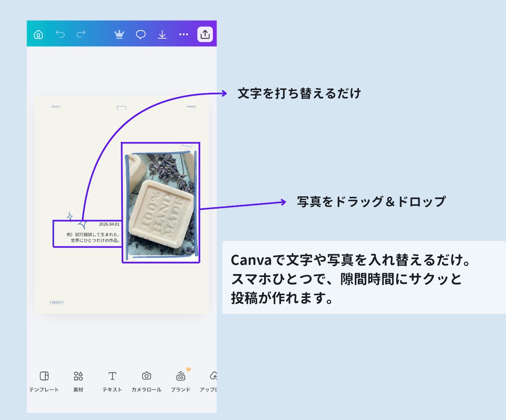The width and height of the screenshot is (506, 420).
Task: Open the comments speech bubble
Action: [x=141, y=34]
